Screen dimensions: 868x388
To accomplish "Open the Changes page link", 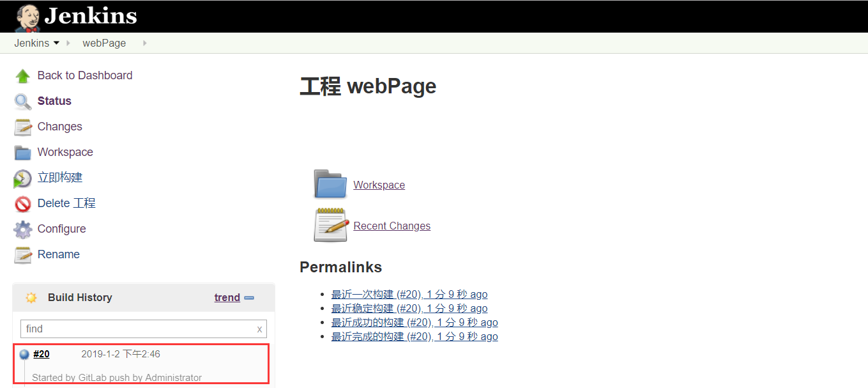I will pyautogui.click(x=60, y=127).
